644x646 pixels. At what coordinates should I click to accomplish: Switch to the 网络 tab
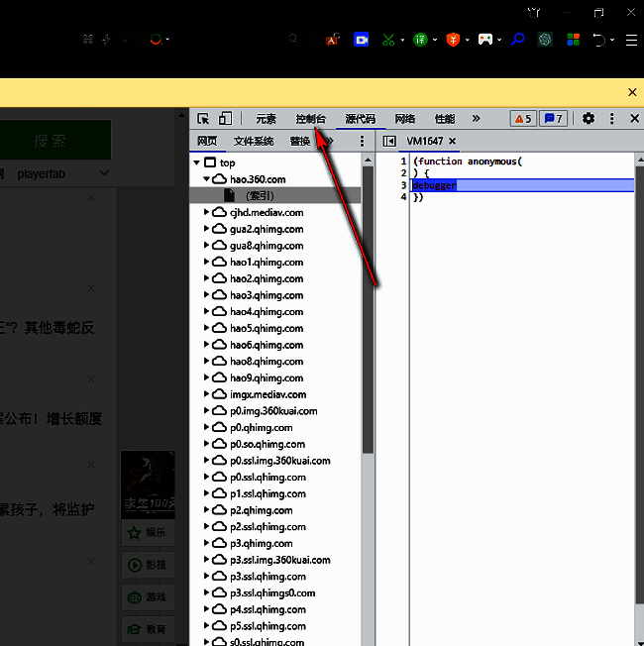coord(405,119)
